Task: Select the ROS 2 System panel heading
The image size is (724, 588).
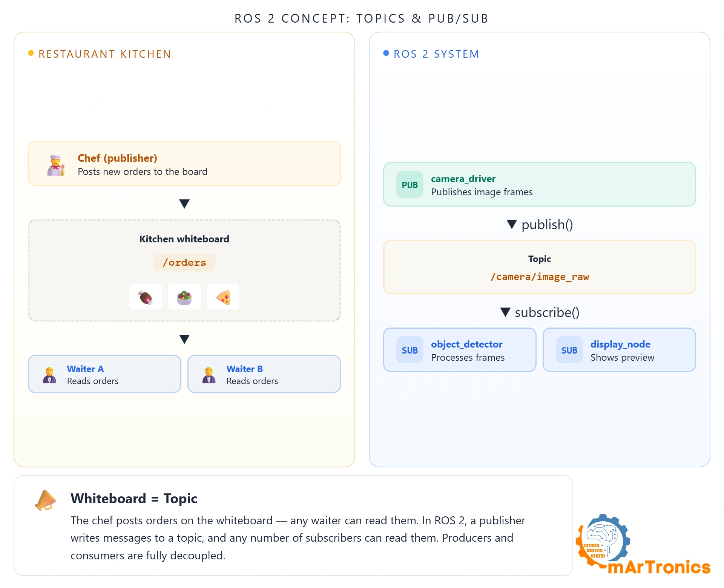Action: [436, 54]
